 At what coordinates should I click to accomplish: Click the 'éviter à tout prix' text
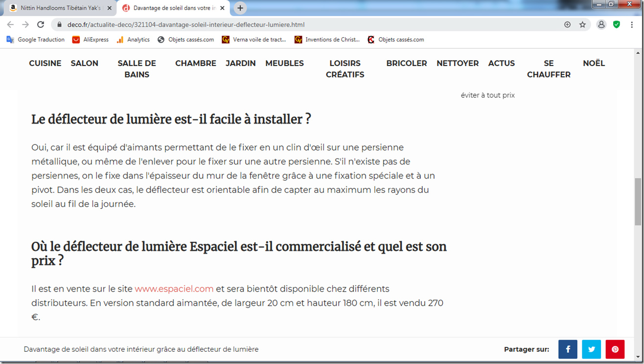pyautogui.click(x=488, y=95)
